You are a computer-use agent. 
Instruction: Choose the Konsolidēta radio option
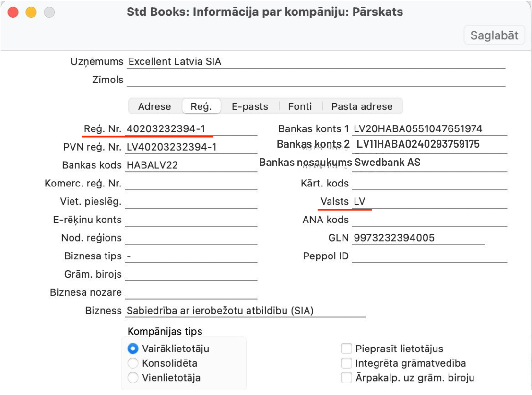133,363
